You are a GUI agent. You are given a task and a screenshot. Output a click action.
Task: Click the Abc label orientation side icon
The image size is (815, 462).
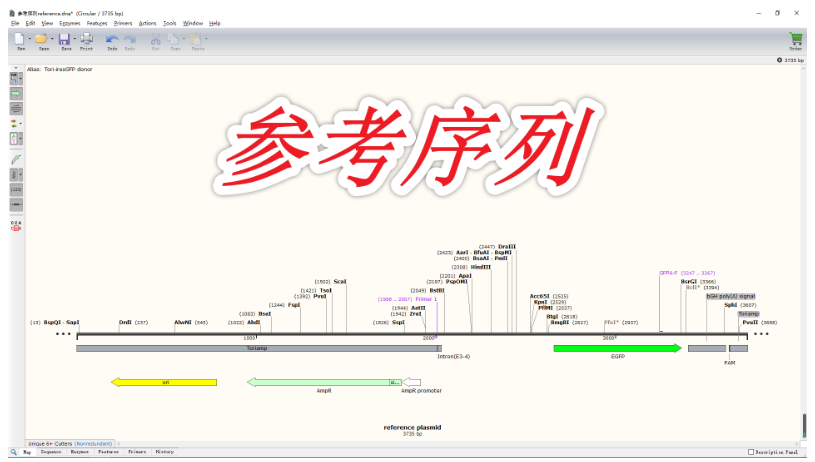tap(14, 175)
